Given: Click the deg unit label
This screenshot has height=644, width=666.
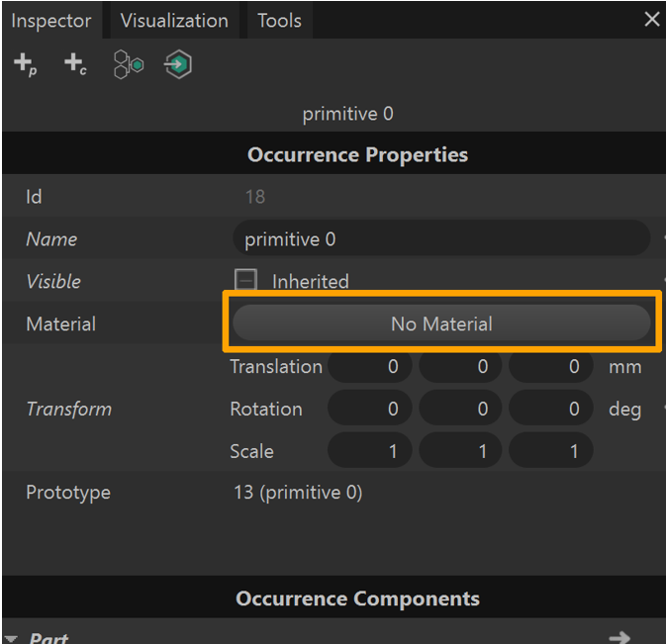Looking at the screenshot, I should [x=624, y=410].
